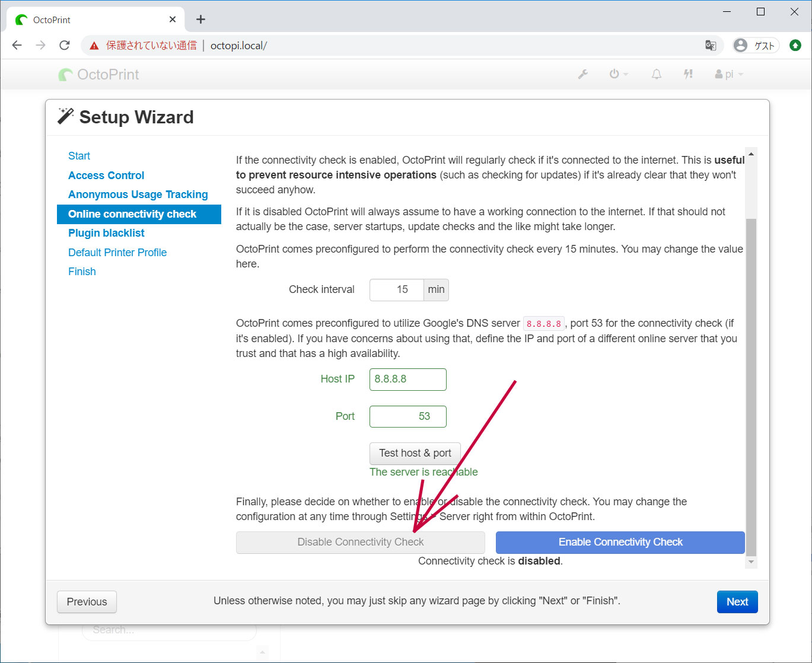Select Online connectivity check step
This screenshot has height=663, width=812.
pyautogui.click(x=139, y=214)
